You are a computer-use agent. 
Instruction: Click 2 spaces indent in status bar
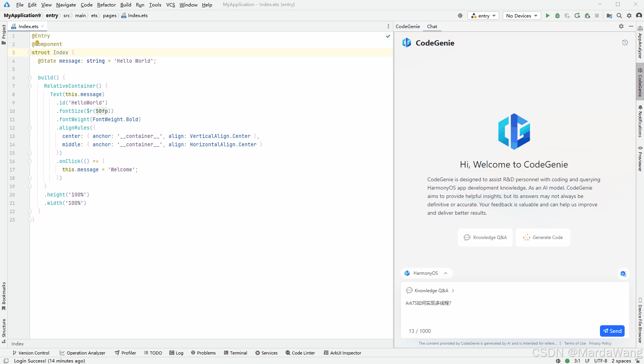click(621, 361)
